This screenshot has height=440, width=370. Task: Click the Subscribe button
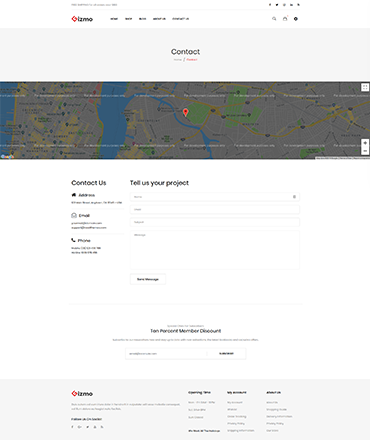[226, 353]
